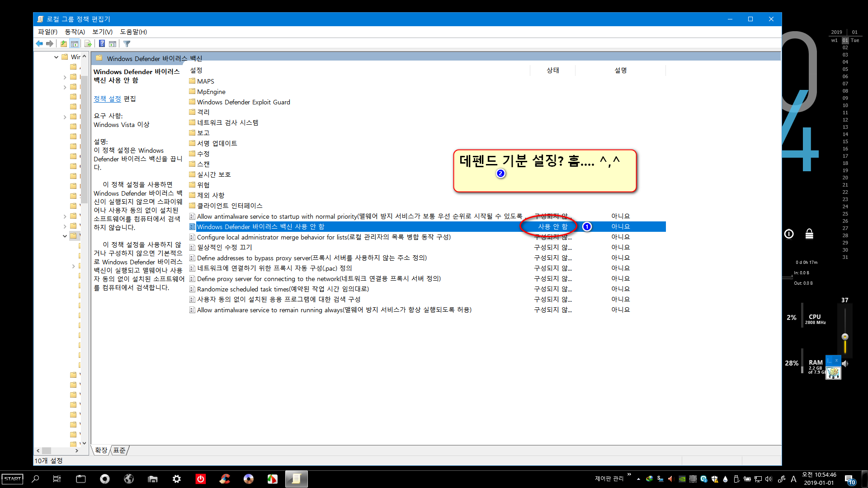Go up one level folder icon
Screen dimensions: 868x488
64,44
